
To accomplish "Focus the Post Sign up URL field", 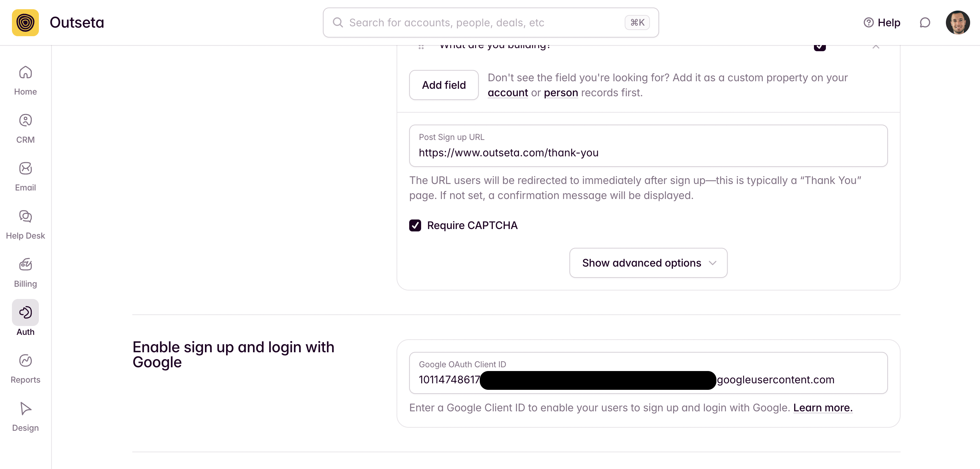I will [648, 146].
